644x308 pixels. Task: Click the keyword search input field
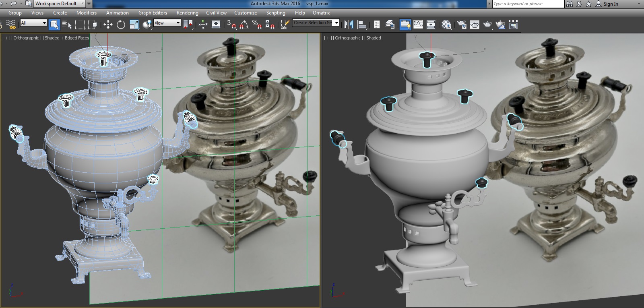pyautogui.click(x=528, y=4)
